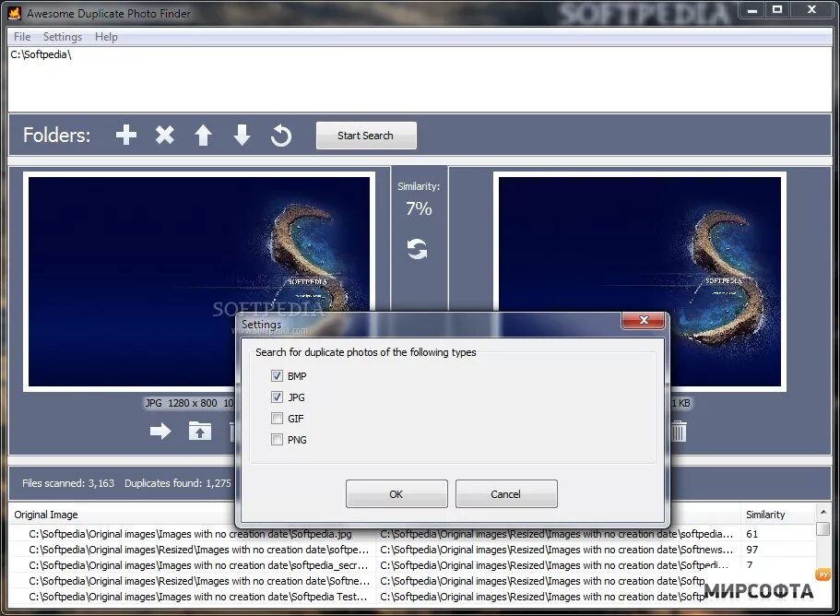Click the 7% similarity value

pos(419,208)
